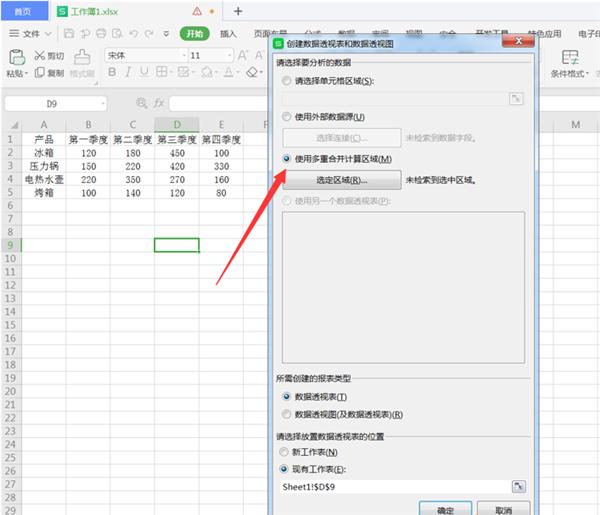Toggle Underline formatting

point(144,72)
